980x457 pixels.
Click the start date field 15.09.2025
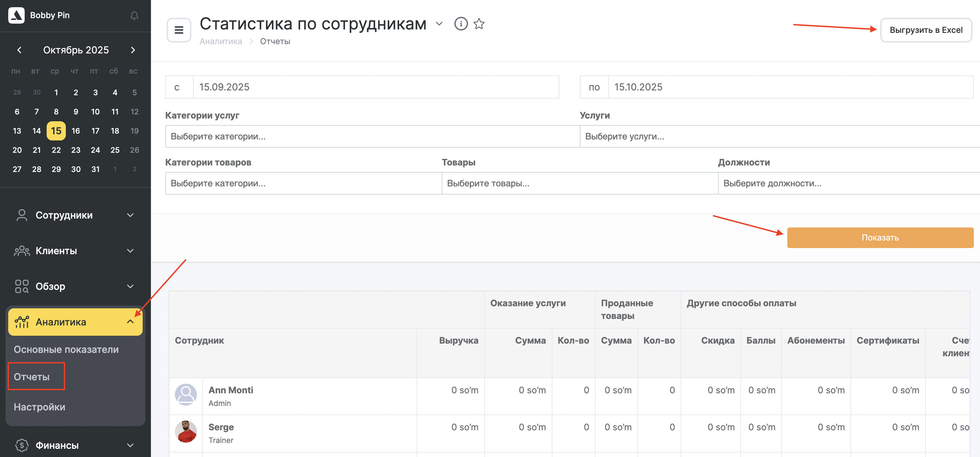pos(375,87)
